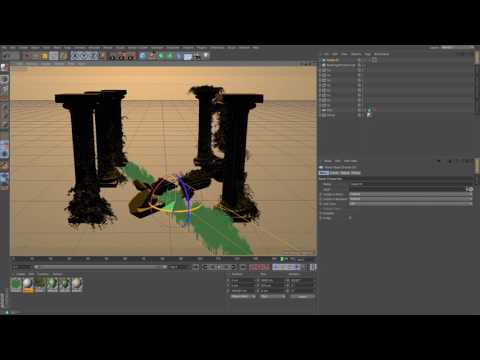The height and width of the screenshot is (360, 480).
Task: Toggle the Y axis lock
Action: [x=84, y=56]
